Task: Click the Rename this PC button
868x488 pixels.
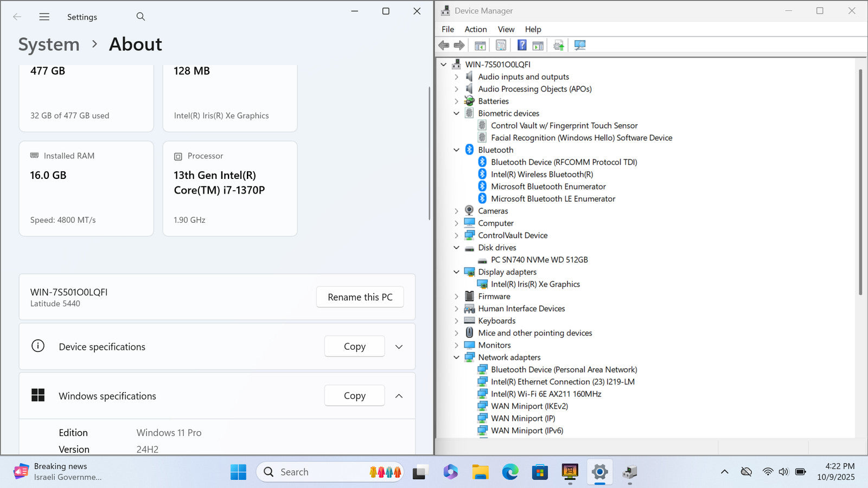Action: (360, 297)
